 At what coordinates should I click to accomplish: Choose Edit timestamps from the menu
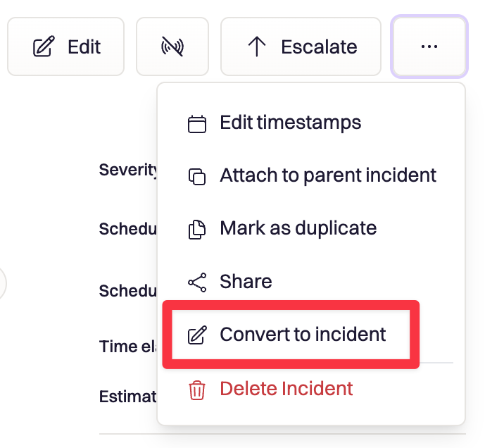pyautogui.click(x=290, y=123)
